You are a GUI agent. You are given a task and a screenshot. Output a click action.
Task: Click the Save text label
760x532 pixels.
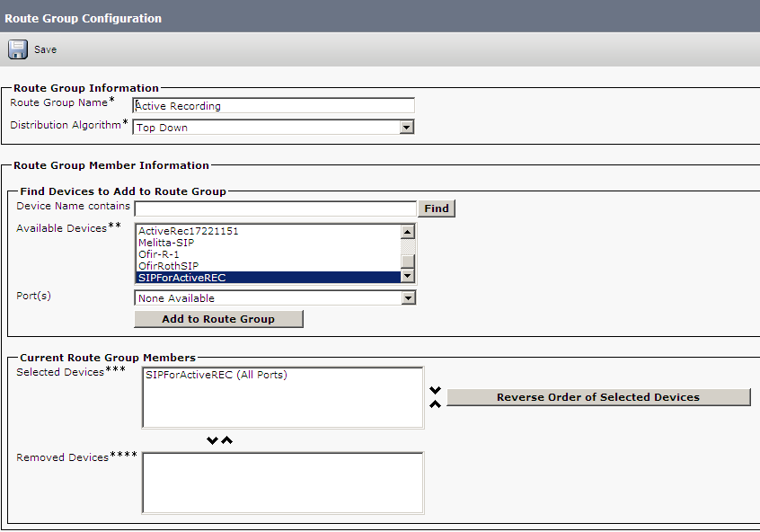tap(46, 49)
